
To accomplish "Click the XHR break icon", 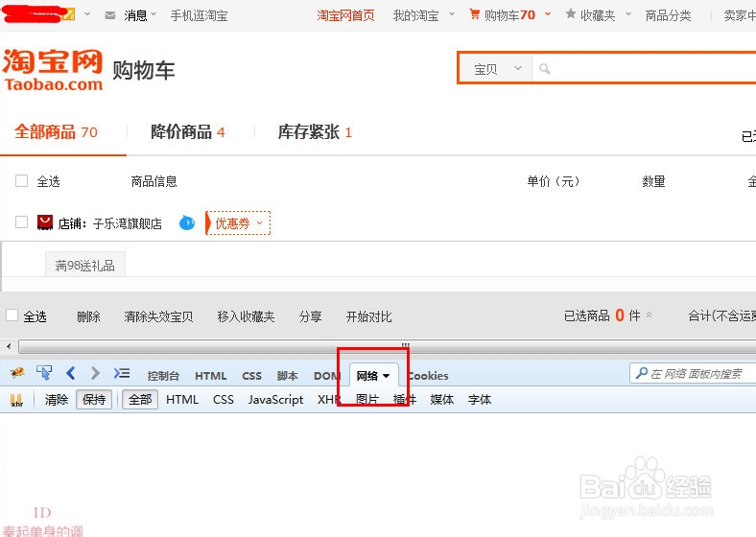I will tap(16, 400).
